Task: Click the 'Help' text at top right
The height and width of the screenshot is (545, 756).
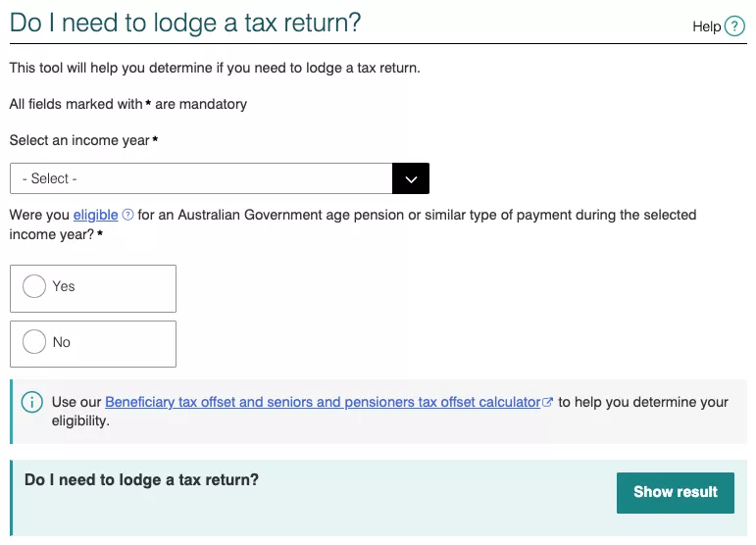Action: (x=706, y=26)
